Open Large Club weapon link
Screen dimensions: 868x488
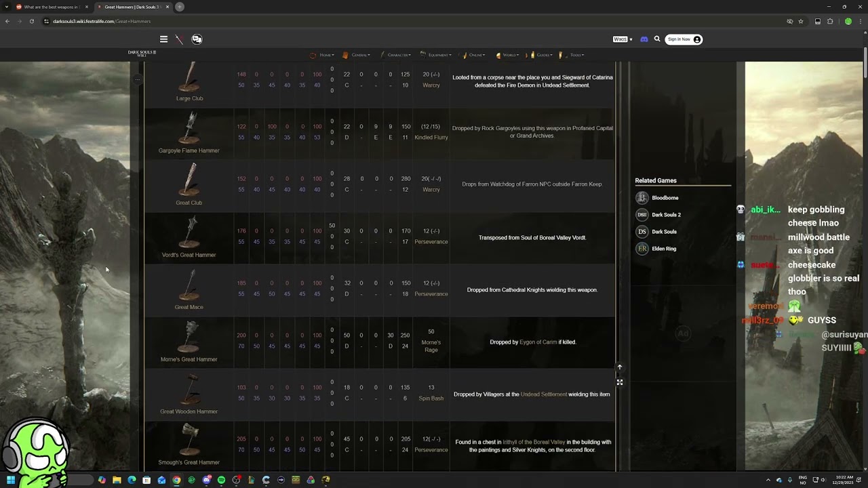coord(189,98)
